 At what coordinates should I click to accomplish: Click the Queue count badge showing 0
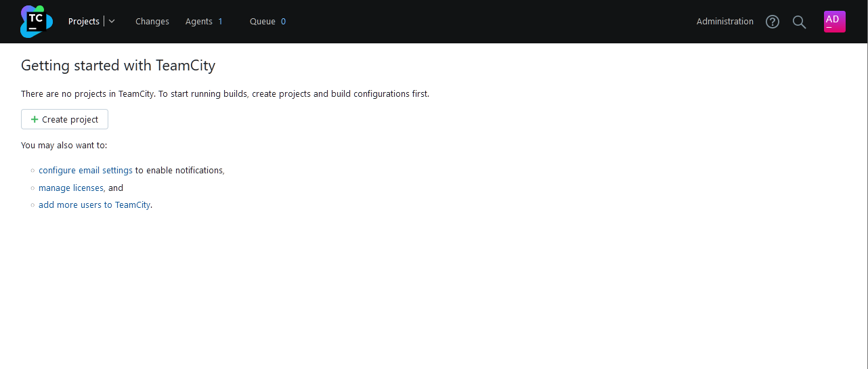[x=283, y=22]
